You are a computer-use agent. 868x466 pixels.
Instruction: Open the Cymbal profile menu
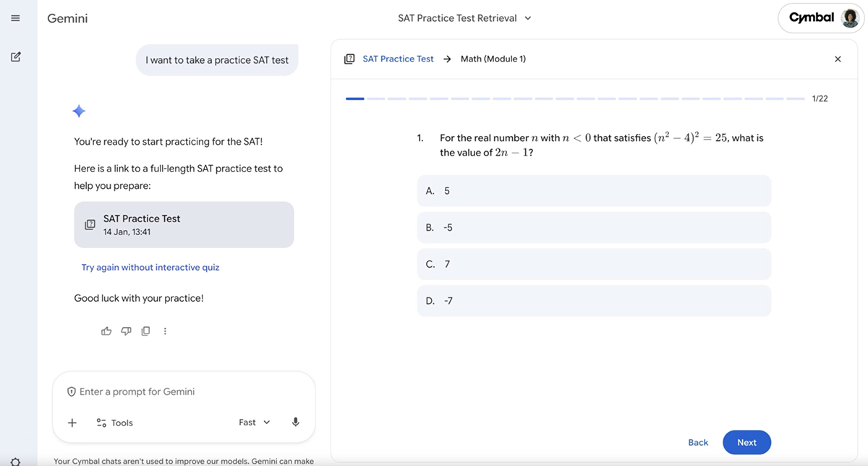click(x=820, y=17)
